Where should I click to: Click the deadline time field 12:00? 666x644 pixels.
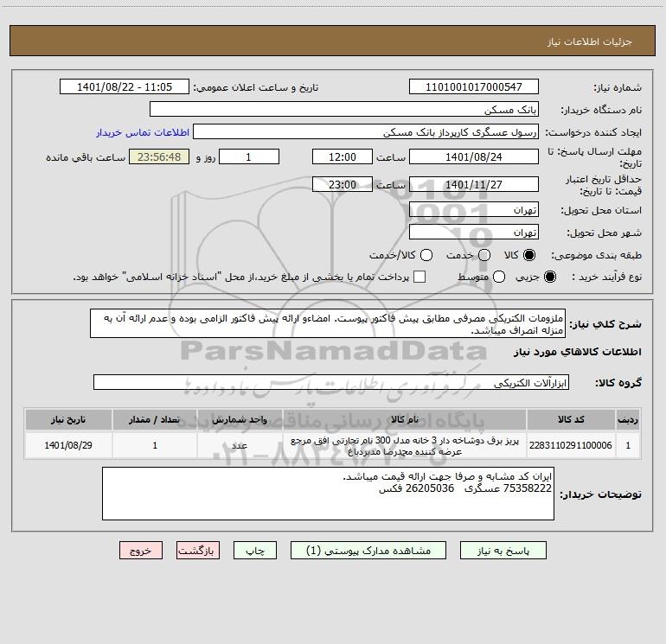point(343,156)
